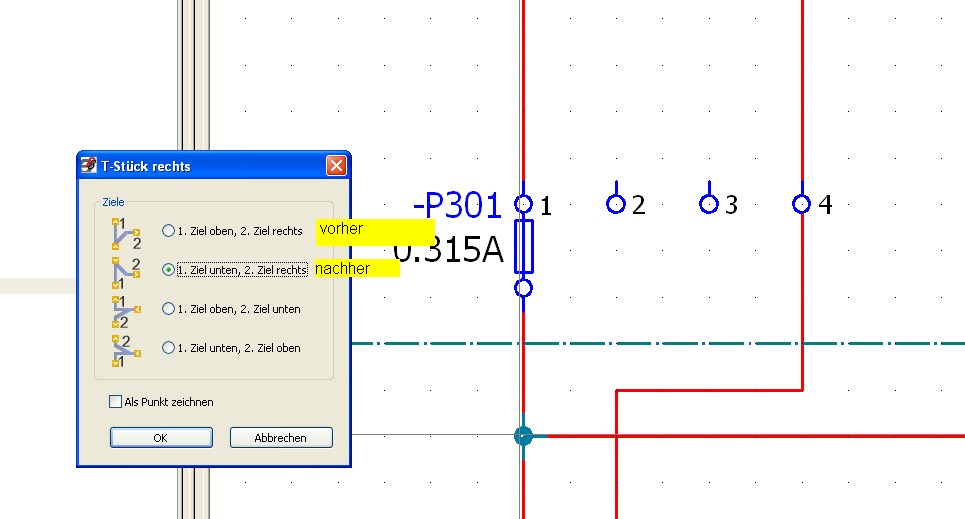This screenshot has width=965, height=519.
Task: Select the teal dash-dot horizontal line
Action: [x=658, y=344]
